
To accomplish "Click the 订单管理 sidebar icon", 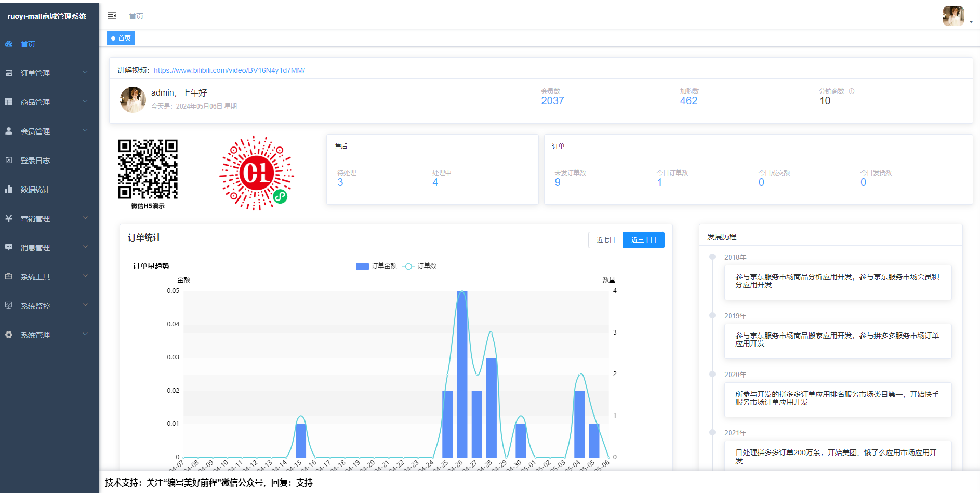I will [x=9, y=73].
